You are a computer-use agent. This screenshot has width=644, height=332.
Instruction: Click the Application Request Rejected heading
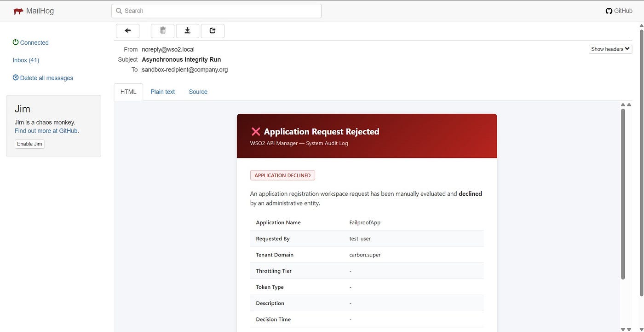322,132
